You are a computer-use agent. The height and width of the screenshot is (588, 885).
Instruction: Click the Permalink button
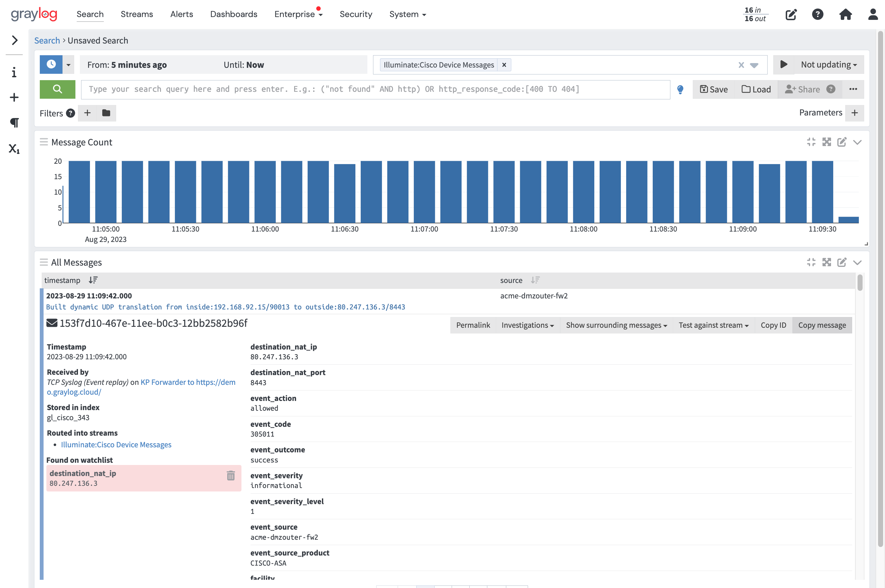pyautogui.click(x=473, y=325)
